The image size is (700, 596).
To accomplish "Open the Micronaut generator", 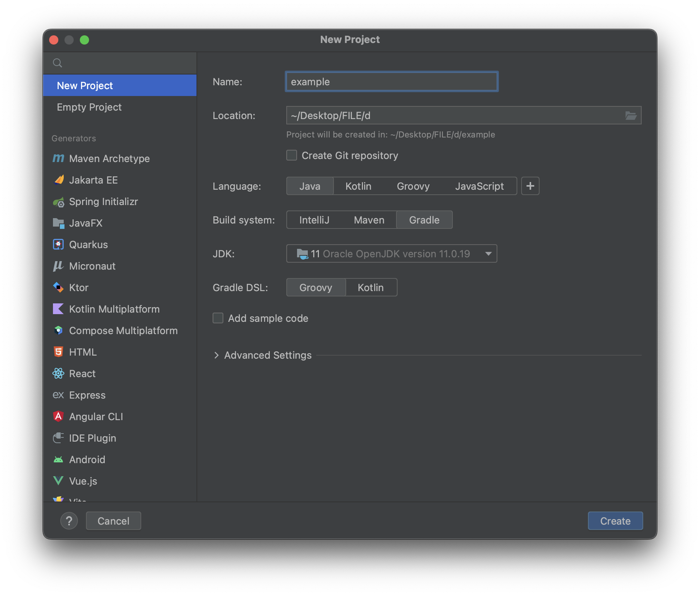I will coord(120,266).
